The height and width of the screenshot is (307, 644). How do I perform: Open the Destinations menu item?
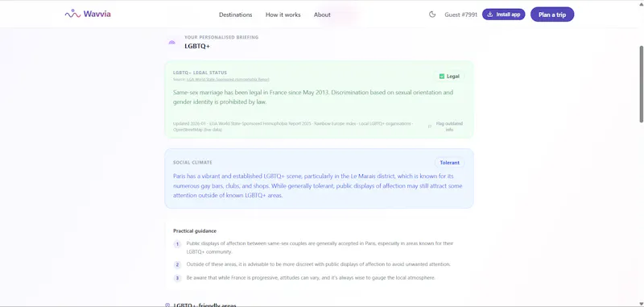[235, 15]
